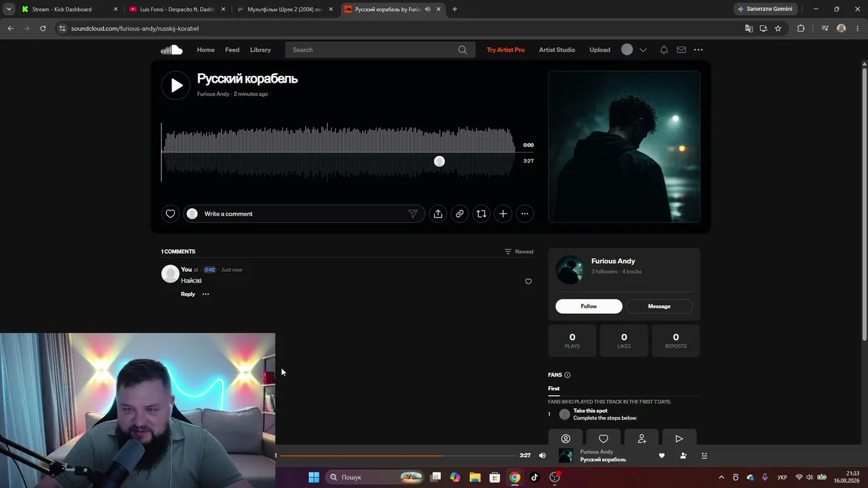The height and width of the screenshot is (488, 868).
Task: Click the Запитати Gemini button
Action: pos(765,9)
